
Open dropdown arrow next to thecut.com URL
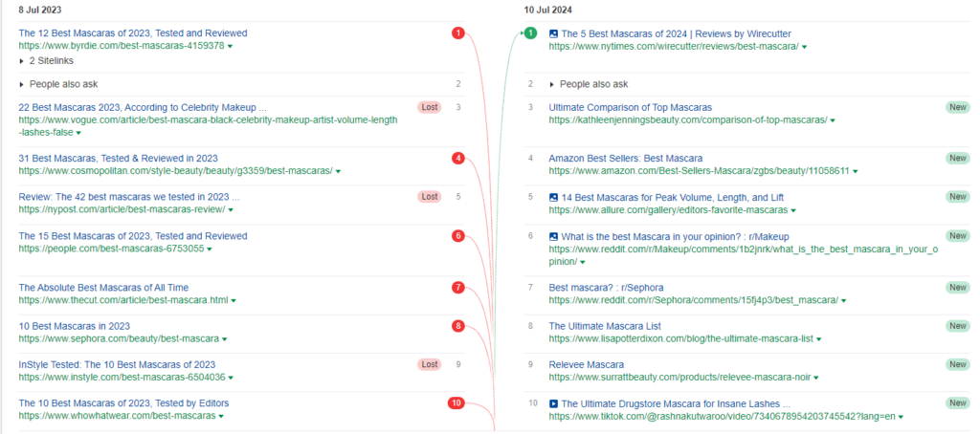234,301
